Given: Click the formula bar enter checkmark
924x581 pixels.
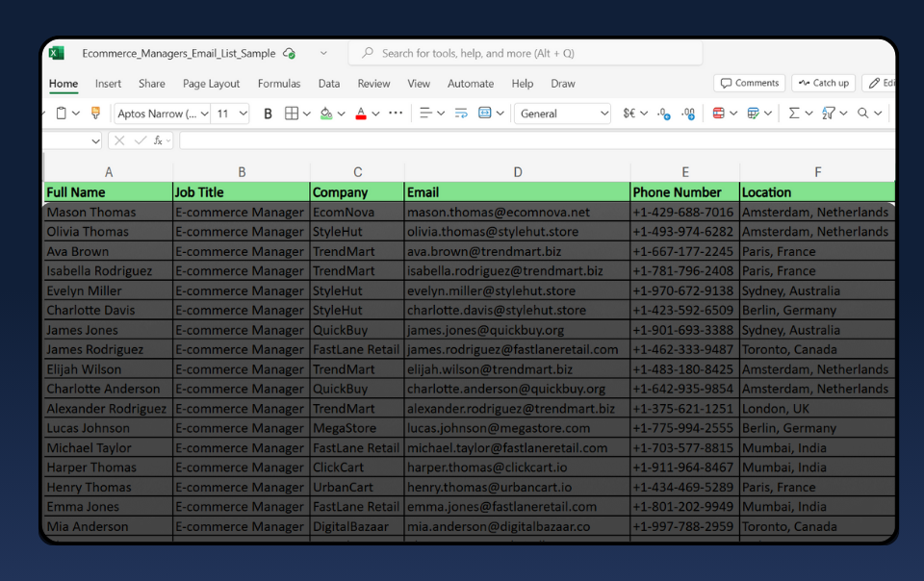Looking at the screenshot, I should click(x=141, y=140).
